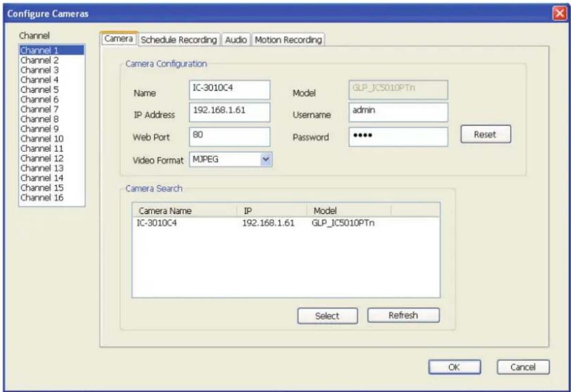The height and width of the screenshot is (392, 571).
Task: Select Channel 2 in the list
Action: [52, 60]
